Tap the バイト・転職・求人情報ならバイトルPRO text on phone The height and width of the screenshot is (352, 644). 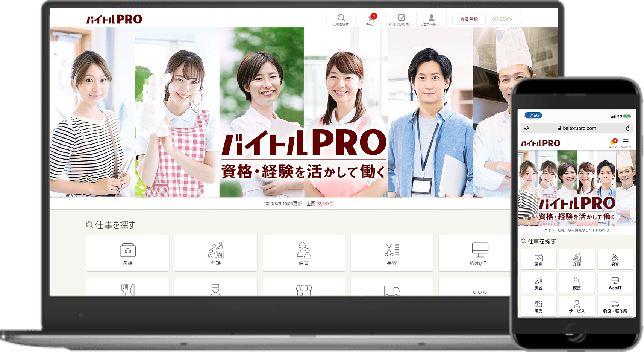pos(577,230)
